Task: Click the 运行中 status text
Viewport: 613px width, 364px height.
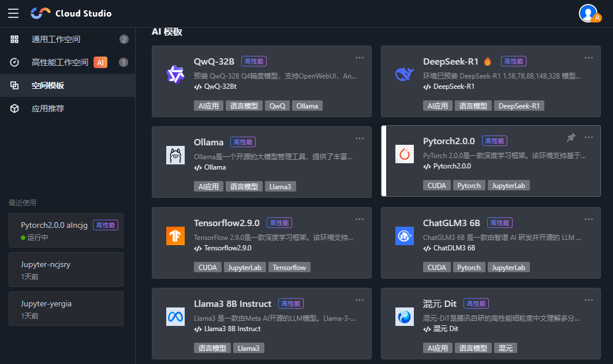Action: (x=38, y=238)
